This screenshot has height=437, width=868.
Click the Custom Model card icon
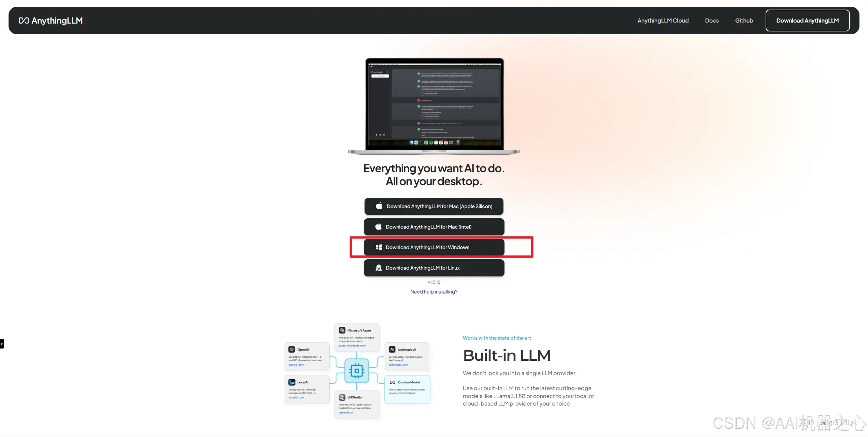coord(393,382)
